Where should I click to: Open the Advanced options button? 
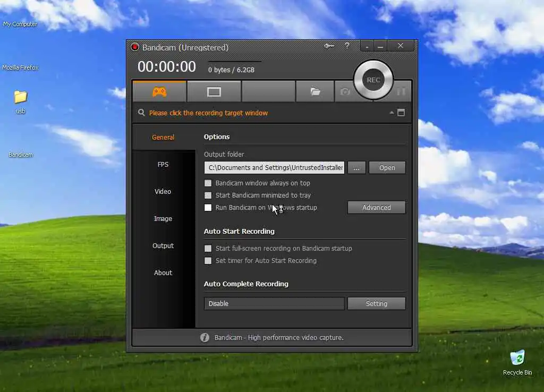click(x=377, y=208)
